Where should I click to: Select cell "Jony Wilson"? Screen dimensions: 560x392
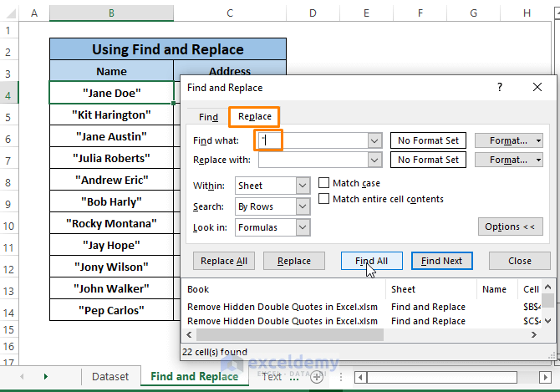click(x=111, y=267)
